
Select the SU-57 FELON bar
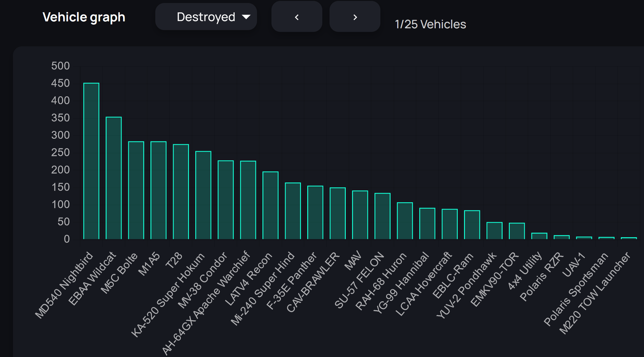tap(382, 216)
